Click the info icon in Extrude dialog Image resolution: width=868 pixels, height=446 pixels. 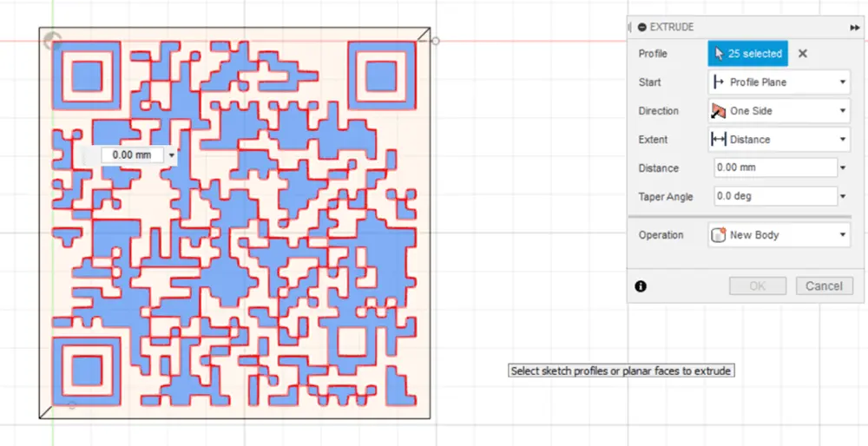pyautogui.click(x=641, y=286)
